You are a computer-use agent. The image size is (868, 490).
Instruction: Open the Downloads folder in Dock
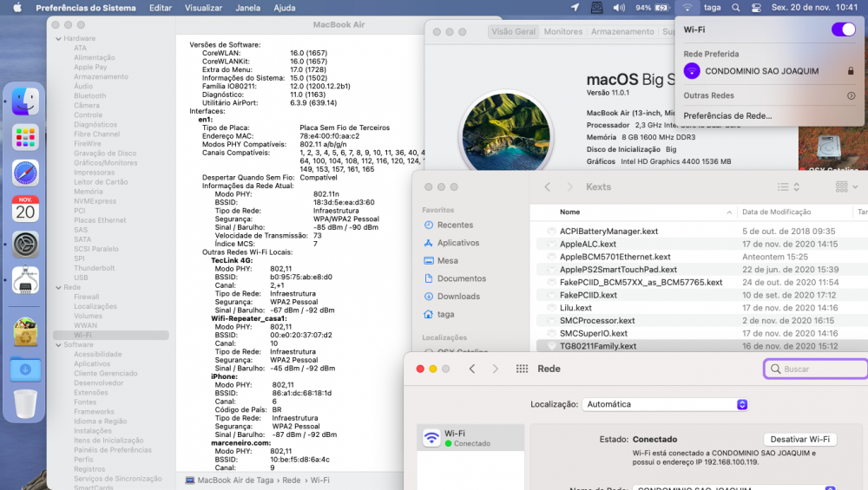coord(25,369)
